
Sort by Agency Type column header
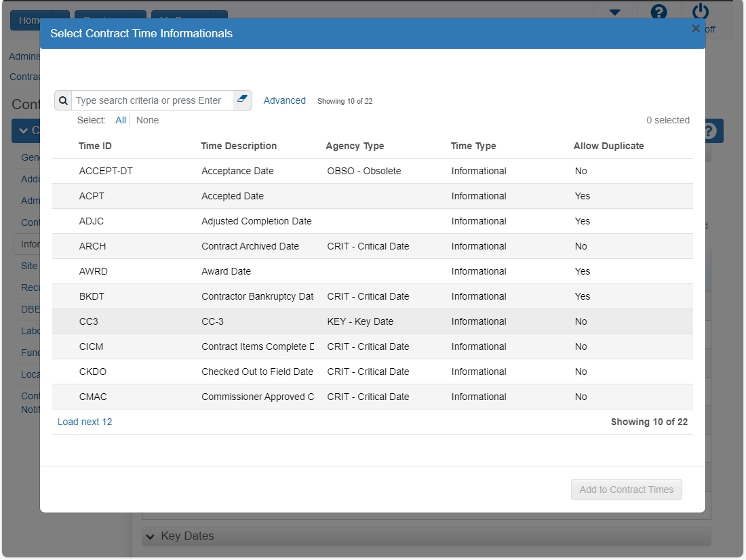coord(355,146)
